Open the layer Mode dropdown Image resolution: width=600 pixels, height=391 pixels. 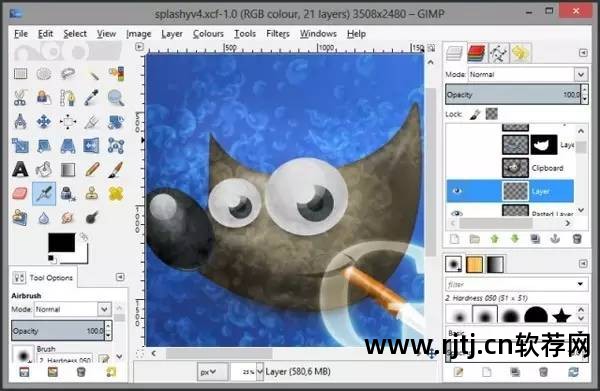528,74
